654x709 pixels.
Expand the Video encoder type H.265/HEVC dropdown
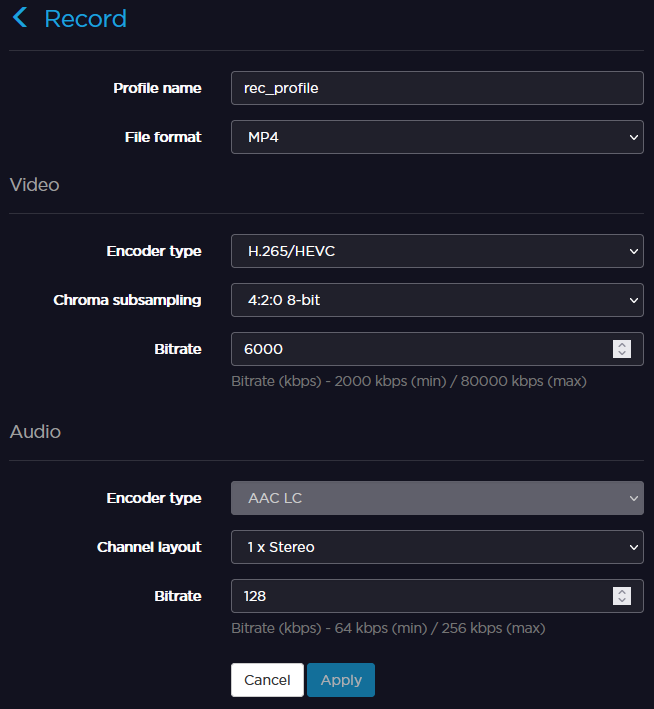(436, 251)
